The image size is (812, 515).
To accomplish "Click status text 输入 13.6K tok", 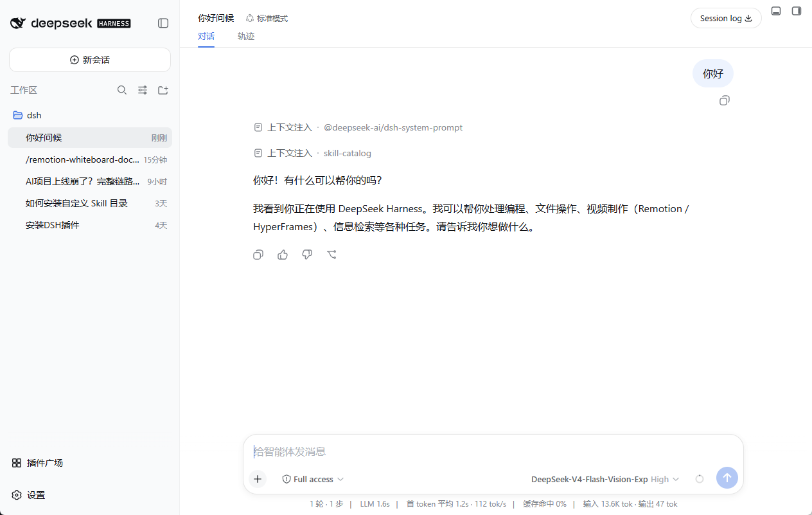I will click(608, 504).
